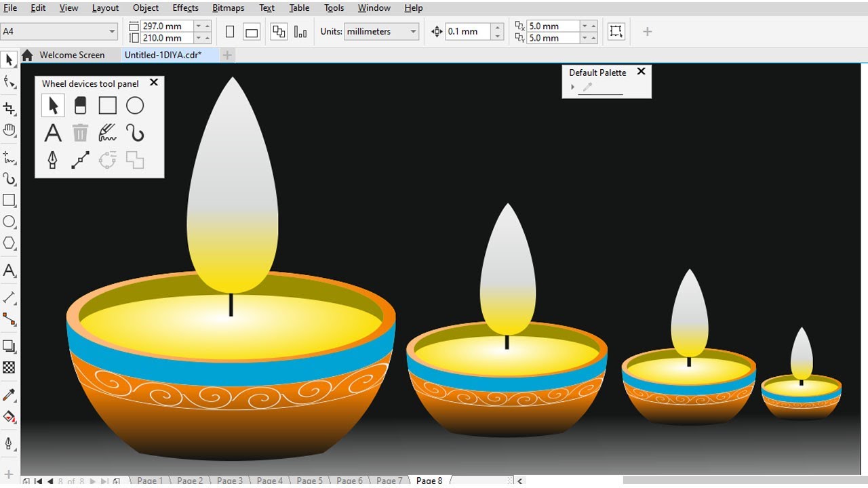Switch to Welcome Screen tab

(72, 55)
